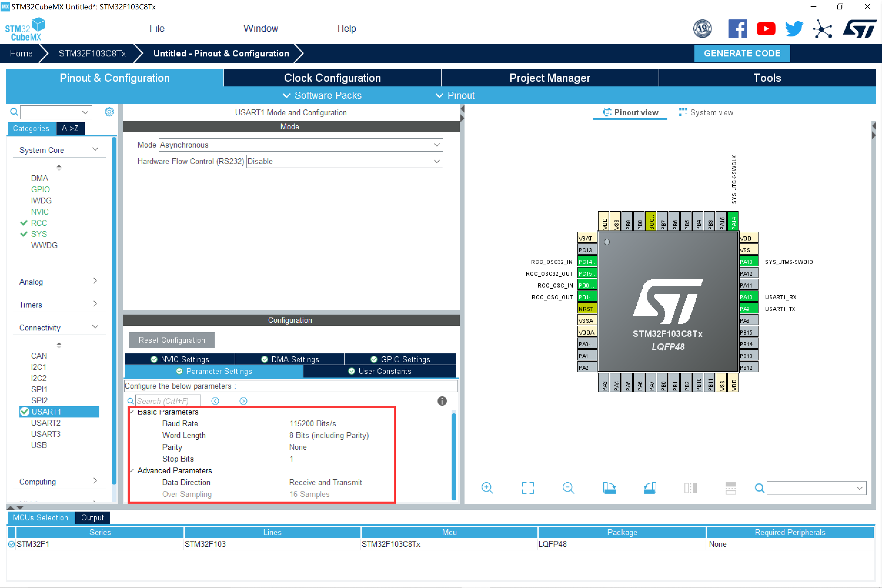Image resolution: width=882 pixels, height=588 pixels.
Task: Zoom out of the pinout view
Action: tap(568, 488)
